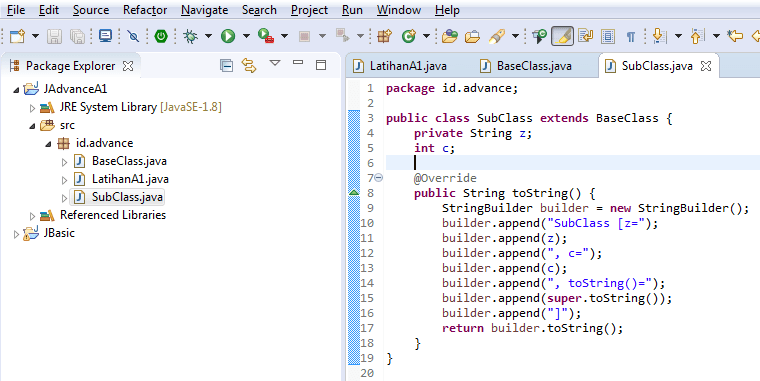The height and width of the screenshot is (381, 760).
Task: Open the File menu
Action: click(16, 10)
